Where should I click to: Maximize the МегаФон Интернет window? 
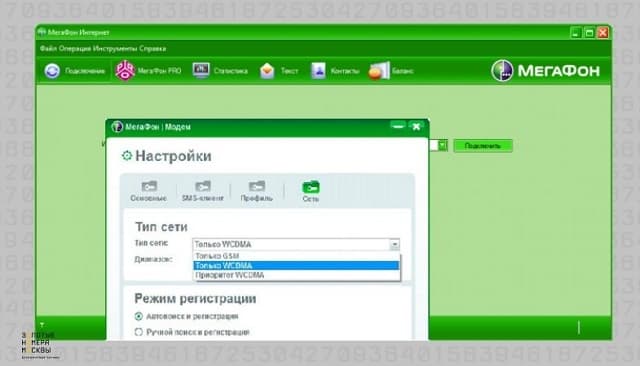click(589, 33)
